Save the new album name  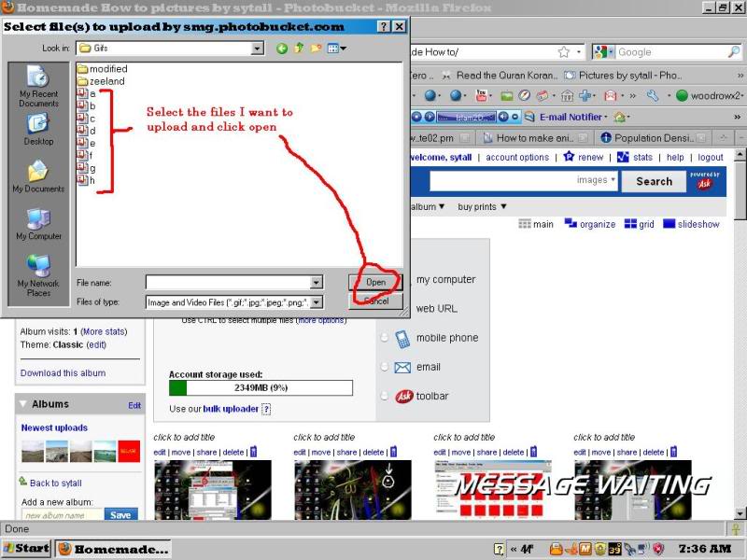[120, 514]
